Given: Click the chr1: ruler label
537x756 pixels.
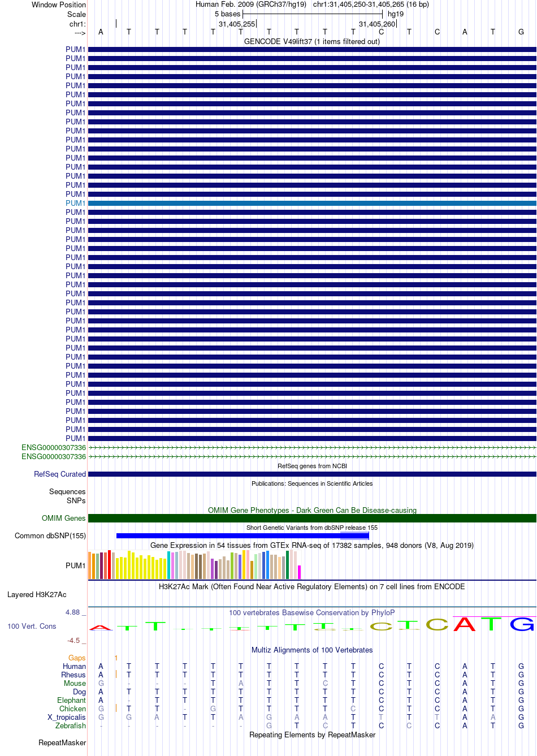Looking at the screenshot, I should click(x=77, y=24).
